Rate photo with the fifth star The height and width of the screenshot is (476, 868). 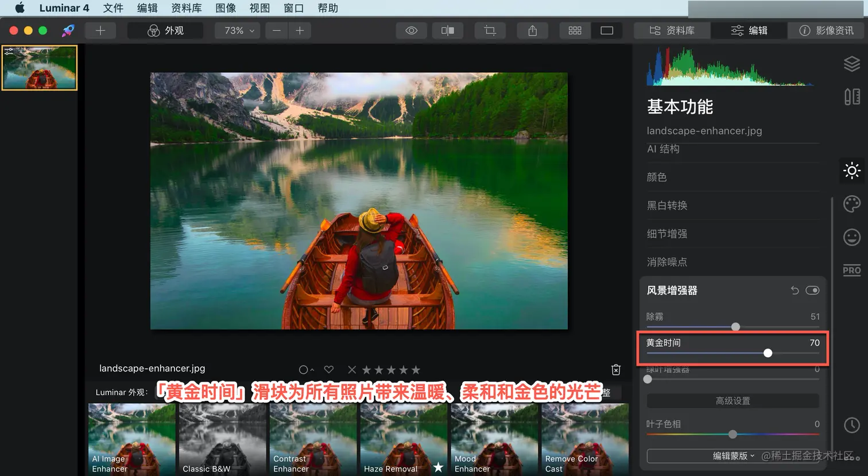[416, 370]
